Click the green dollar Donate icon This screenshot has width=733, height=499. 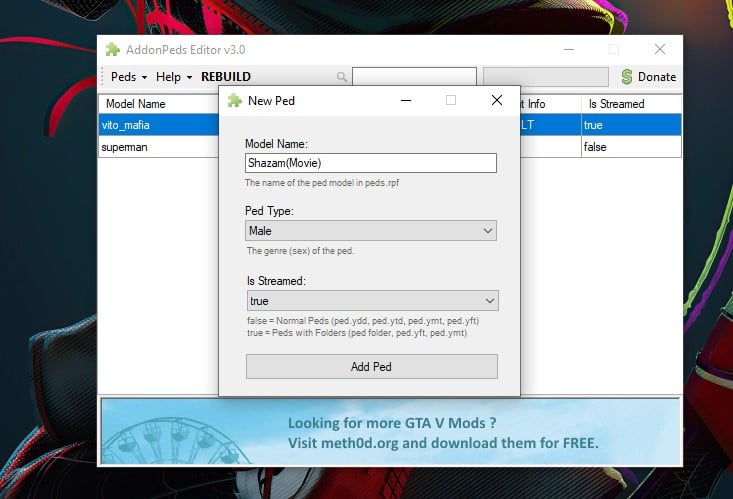(x=627, y=77)
